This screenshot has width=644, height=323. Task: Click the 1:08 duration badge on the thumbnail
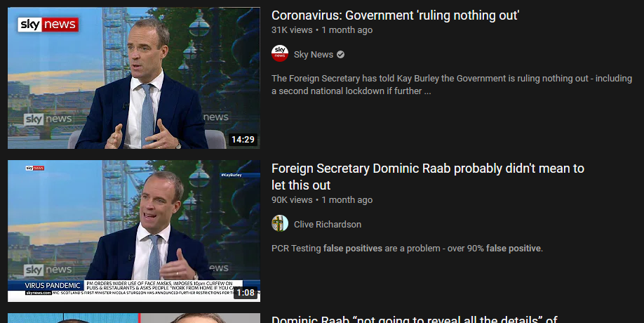point(246,293)
